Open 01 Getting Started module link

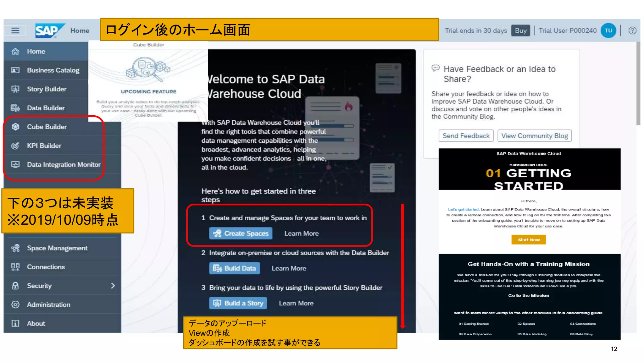474,324
